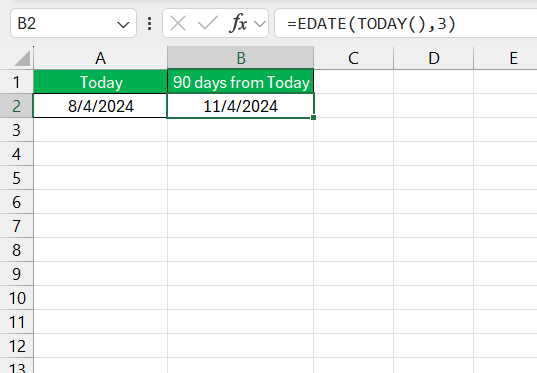Select column A header
This screenshot has height=373, width=537.
(x=100, y=58)
